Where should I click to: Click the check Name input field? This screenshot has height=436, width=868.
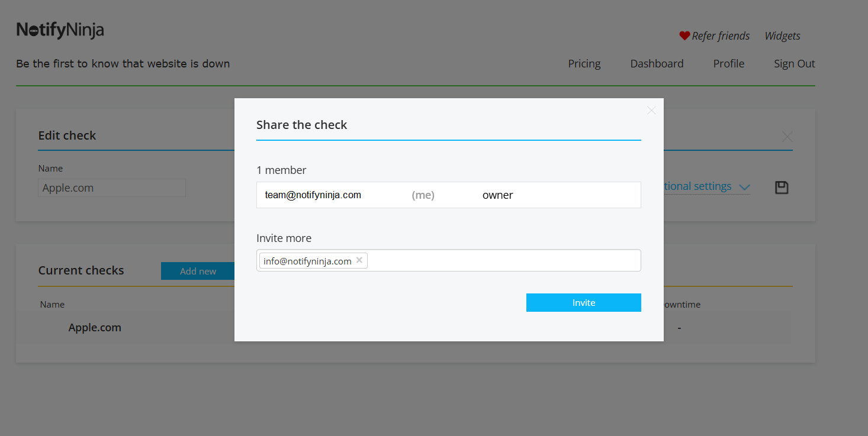click(x=112, y=188)
